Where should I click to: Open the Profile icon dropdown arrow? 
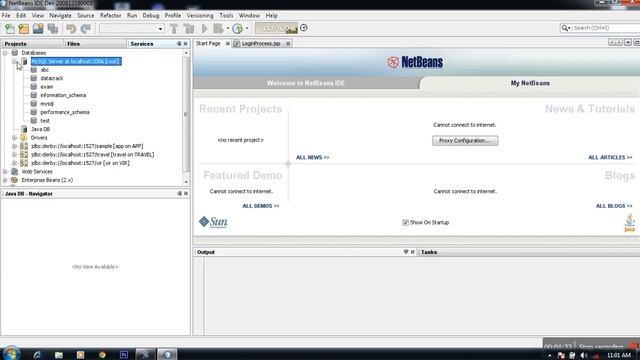pyautogui.click(x=247, y=29)
